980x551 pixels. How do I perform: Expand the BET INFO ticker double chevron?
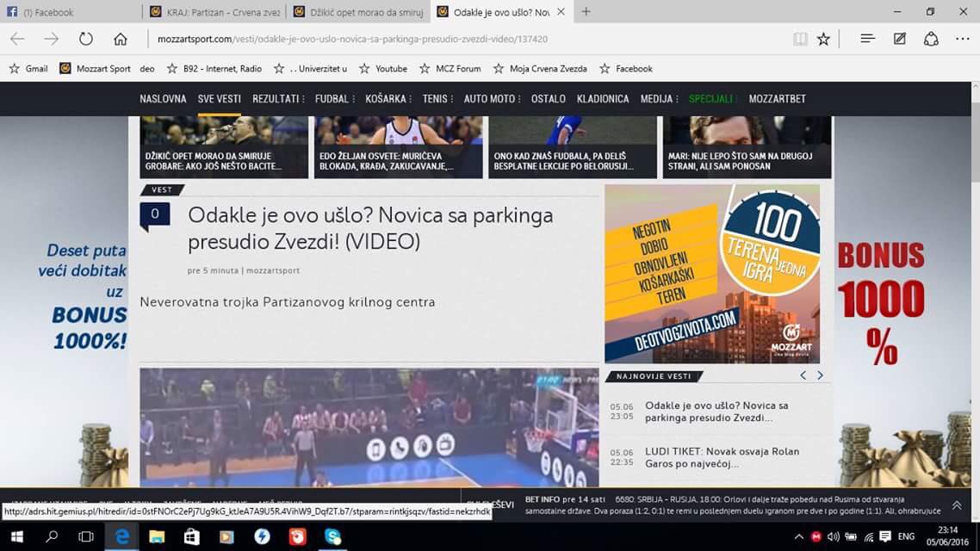956,505
